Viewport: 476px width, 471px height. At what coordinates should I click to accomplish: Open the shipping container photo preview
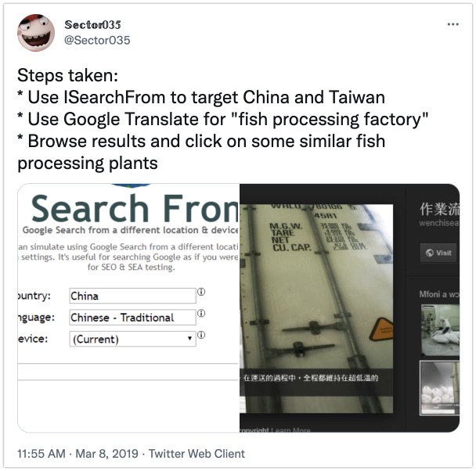point(316,308)
